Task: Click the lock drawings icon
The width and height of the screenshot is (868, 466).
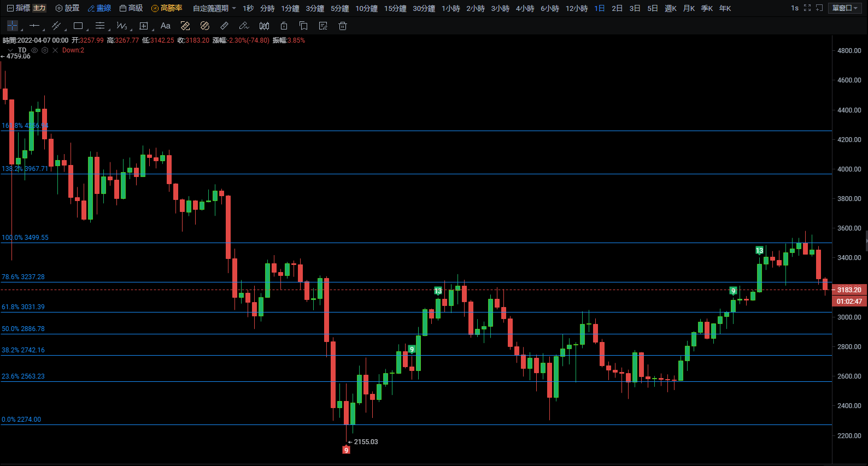Action: click(284, 26)
